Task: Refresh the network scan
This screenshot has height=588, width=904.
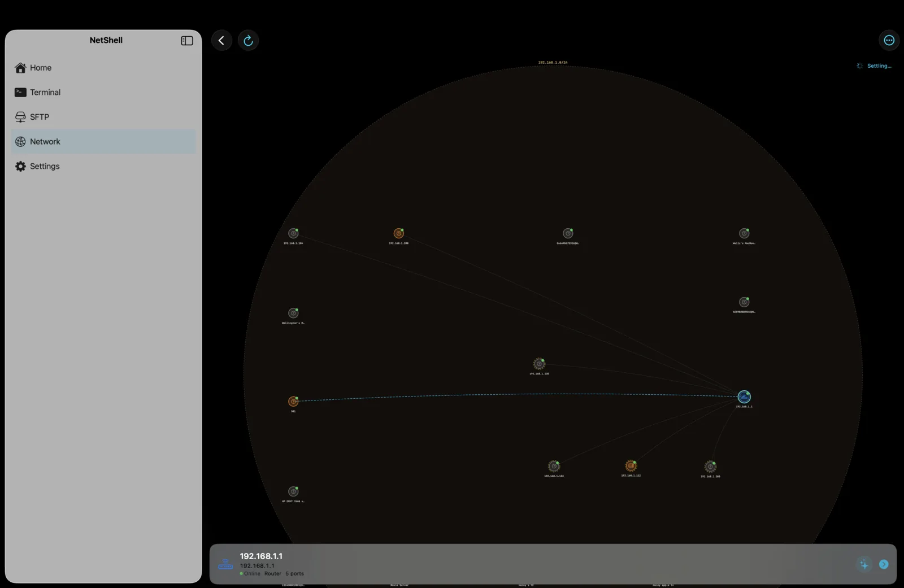Action: point(248,40)
